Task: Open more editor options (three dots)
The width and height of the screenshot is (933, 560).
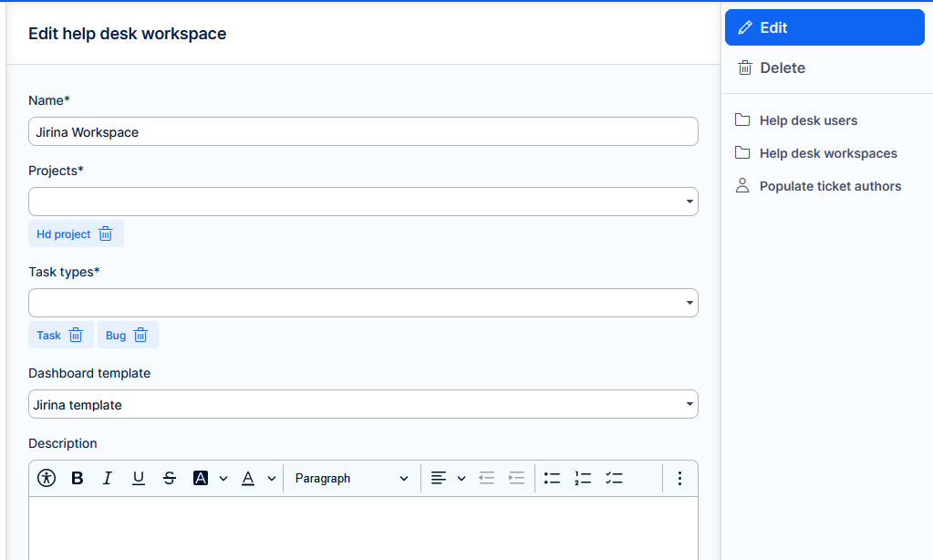Action: (x=679, y=478)
